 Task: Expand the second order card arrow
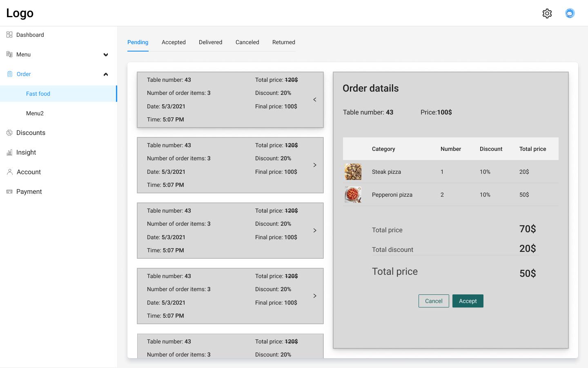click(315, 165)
